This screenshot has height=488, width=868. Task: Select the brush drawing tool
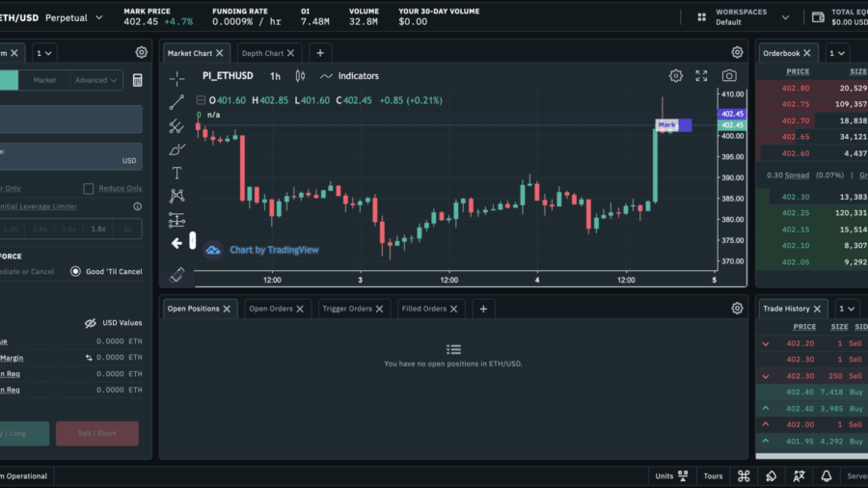click(x=176, y=149)
